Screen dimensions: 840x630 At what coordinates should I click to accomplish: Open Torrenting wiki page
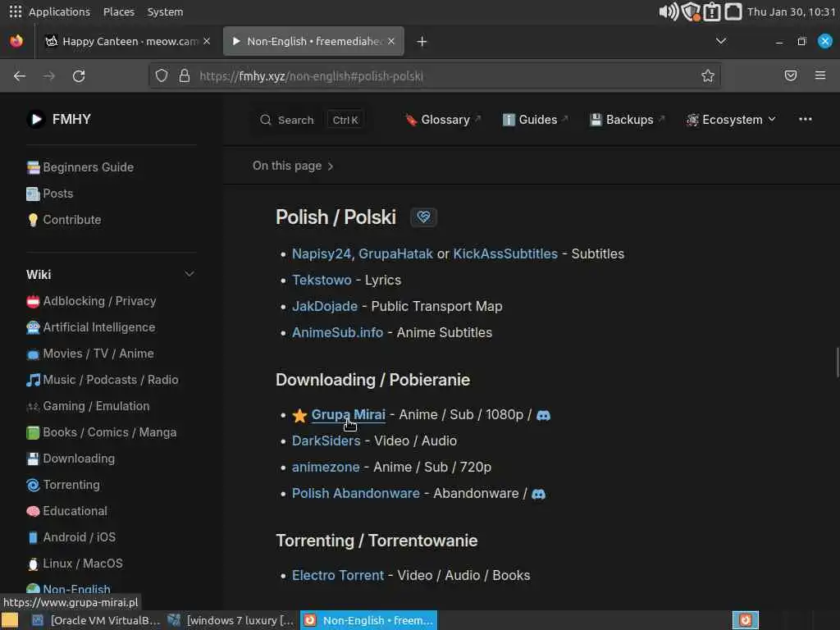(x=63, y=485)
